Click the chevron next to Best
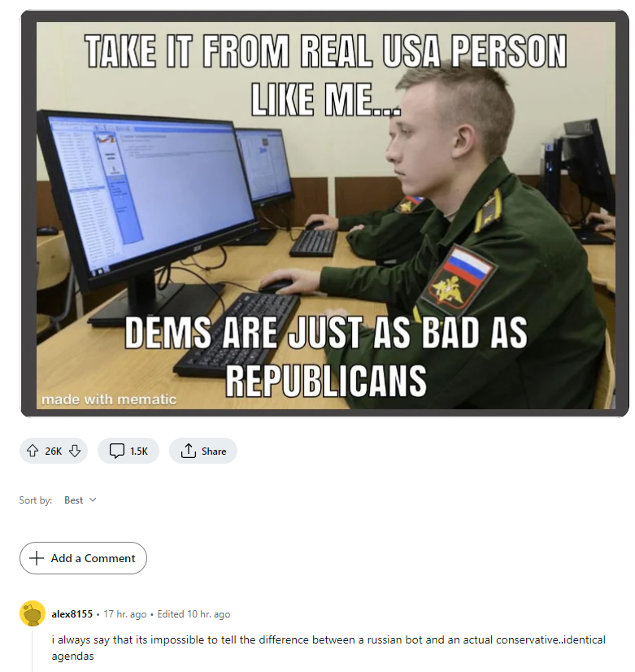635x672 pixels. pyautogui.click(x=93, y=500)
